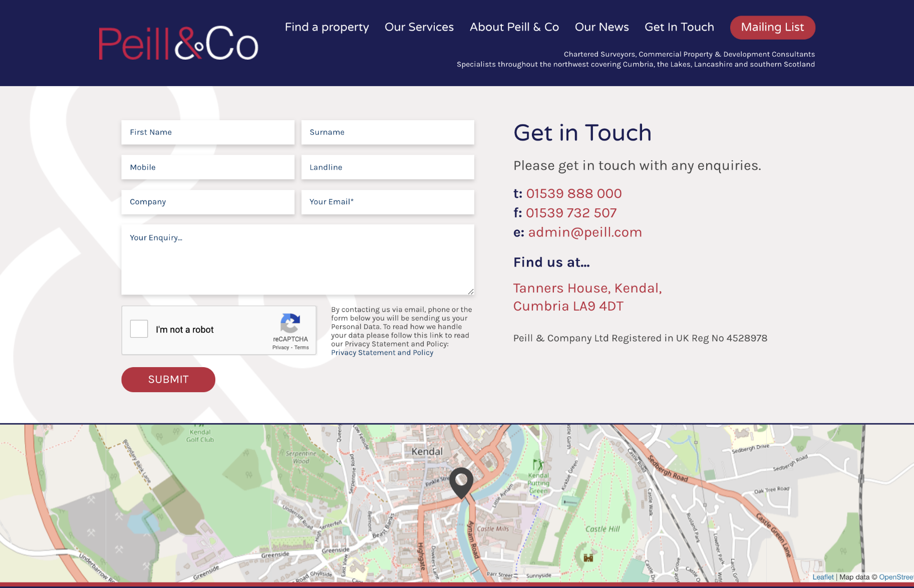
Task: Click the Find us at... heading
Action: 551,262
